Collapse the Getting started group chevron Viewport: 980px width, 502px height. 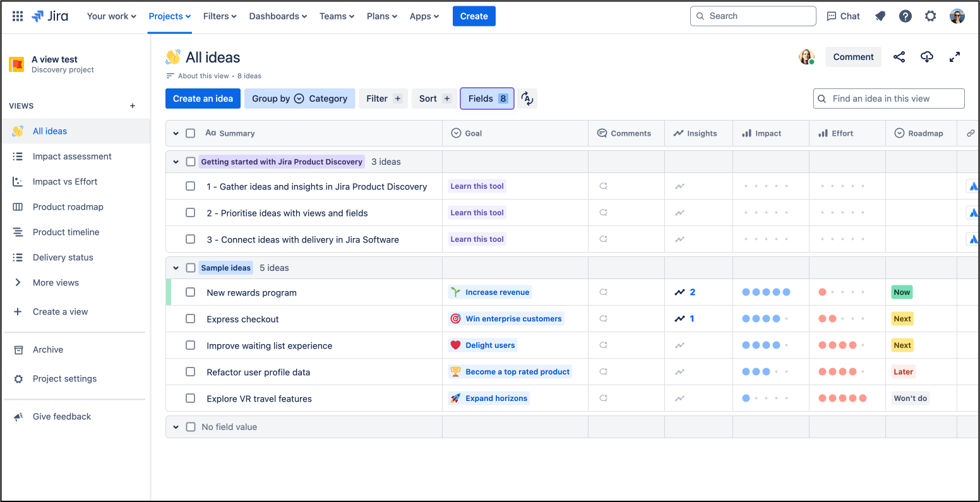(176, 161)
